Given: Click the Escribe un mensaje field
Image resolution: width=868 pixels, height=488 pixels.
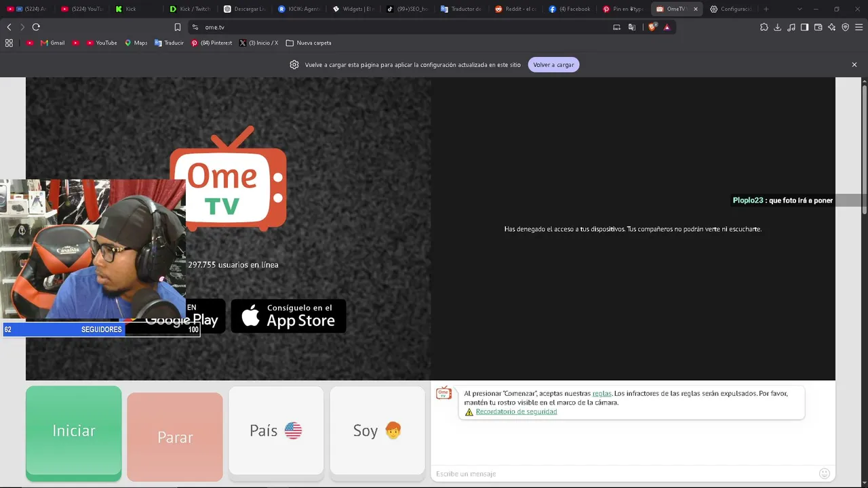Looking at the screenshot, I should coord(624,474).
